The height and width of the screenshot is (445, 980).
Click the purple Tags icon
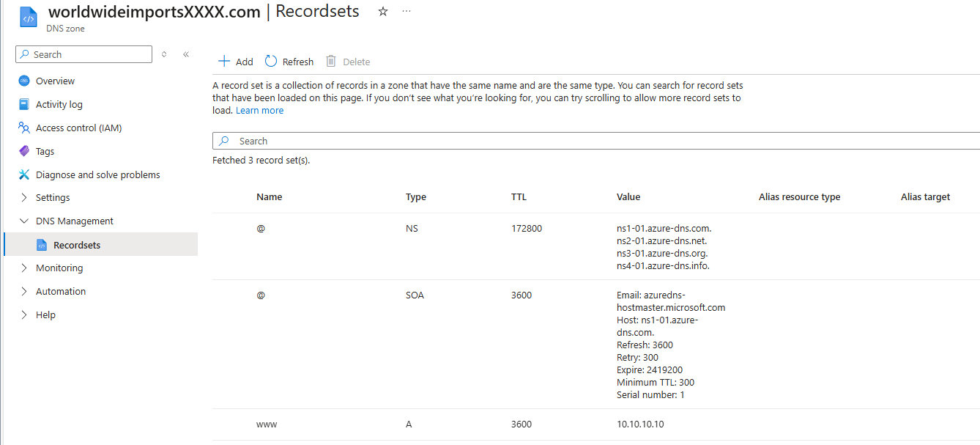24,151
